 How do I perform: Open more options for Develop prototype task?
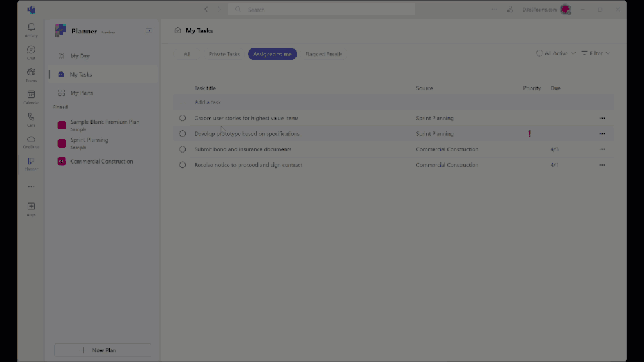click(601, 134)
